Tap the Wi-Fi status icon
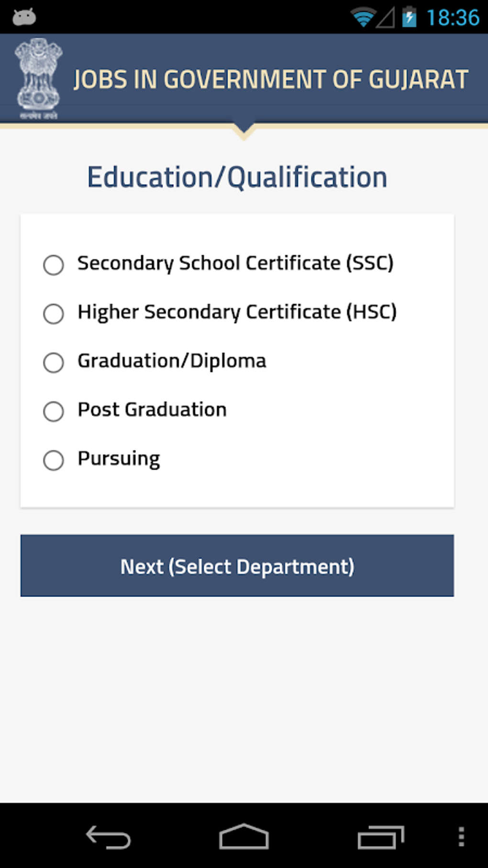Viewport: 488px width, 868px height. tap(363, 18)
